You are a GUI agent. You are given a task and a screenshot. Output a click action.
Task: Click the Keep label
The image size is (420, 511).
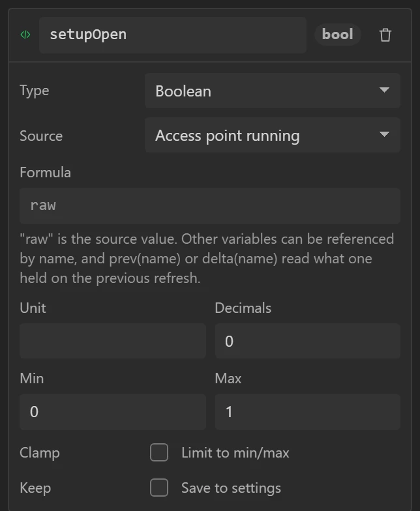coord(35,488)
